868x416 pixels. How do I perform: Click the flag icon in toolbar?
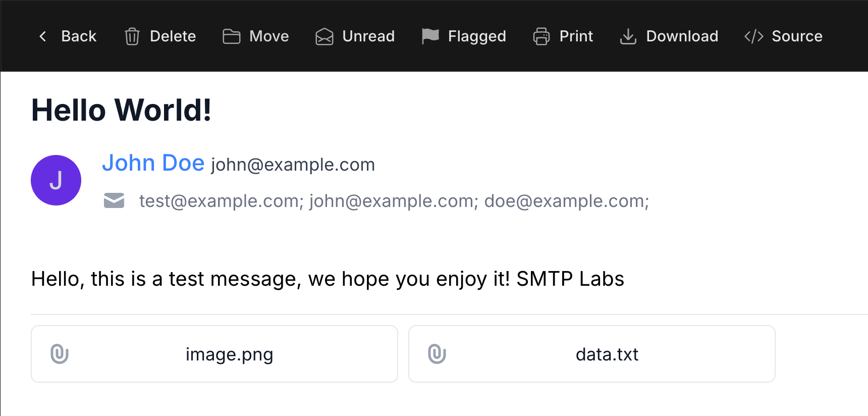pos(430,36)
